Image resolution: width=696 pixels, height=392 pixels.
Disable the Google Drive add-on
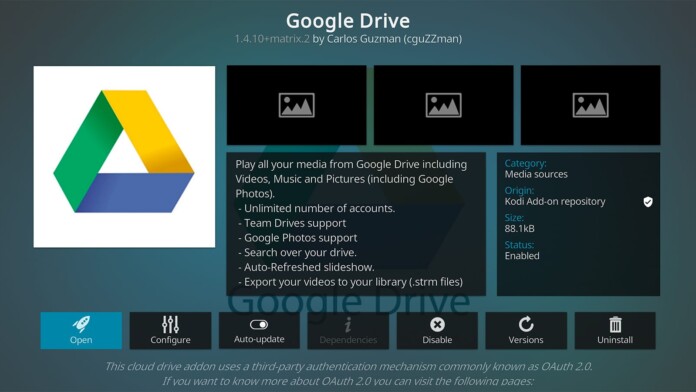tap(437, 330)
